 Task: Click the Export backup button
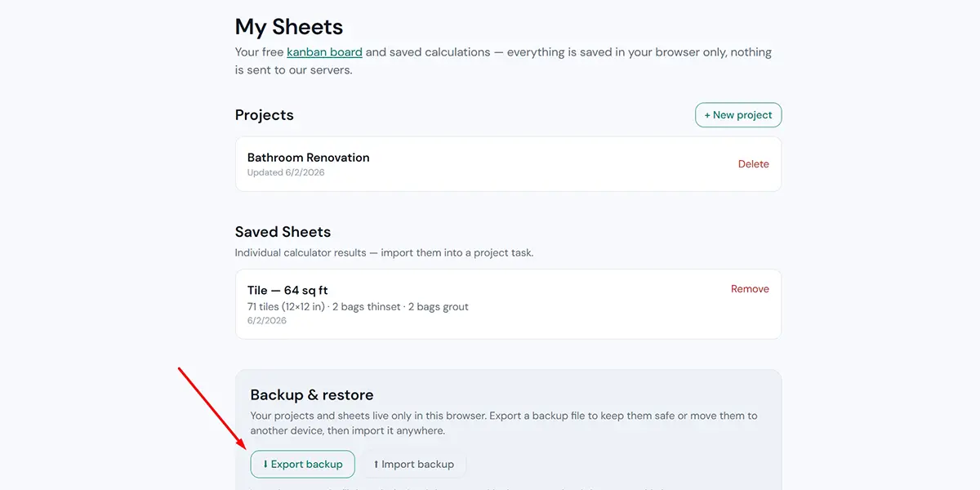(303, 465)
